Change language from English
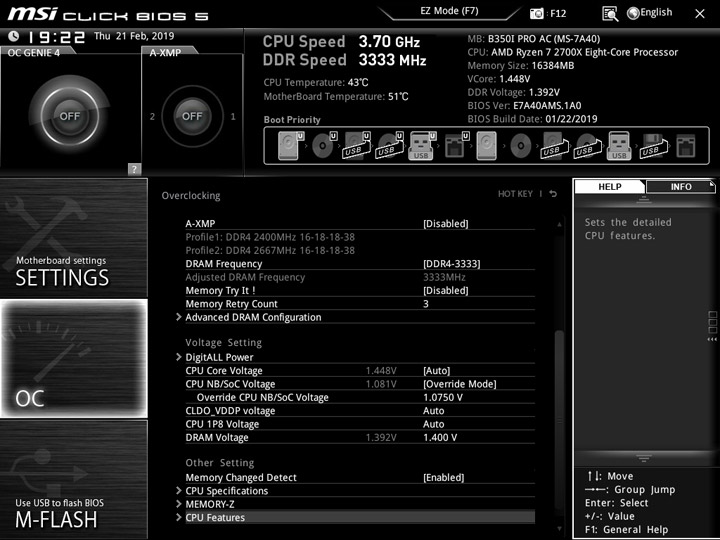 pos(650,13)
